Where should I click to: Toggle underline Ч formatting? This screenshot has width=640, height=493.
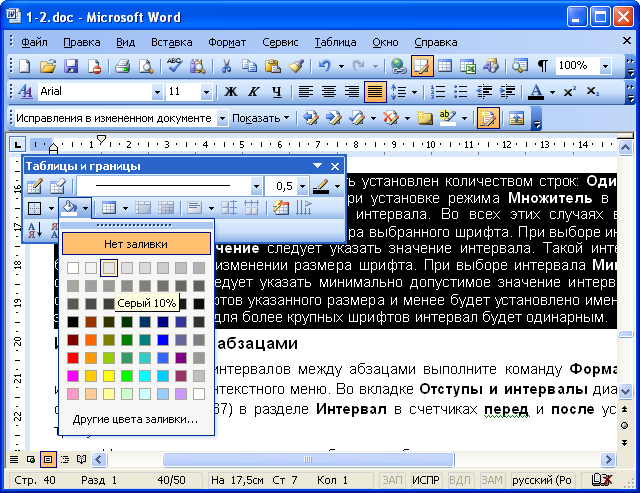277,92
